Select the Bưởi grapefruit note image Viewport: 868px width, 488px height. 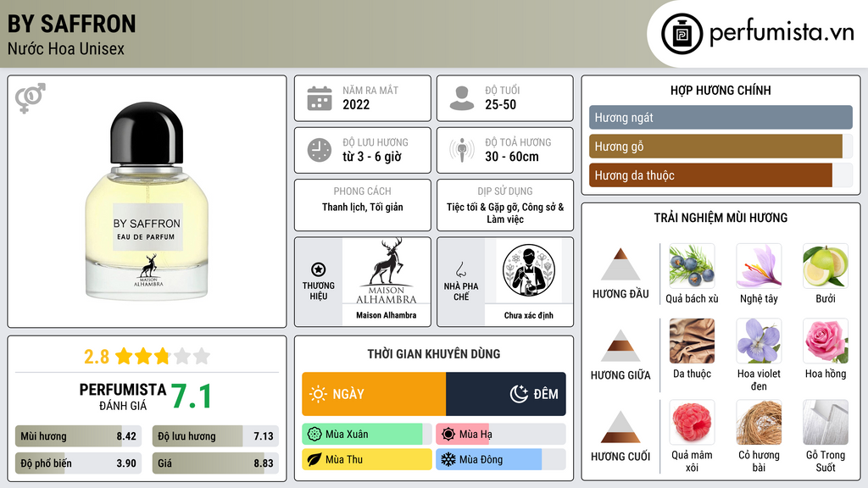tap(826, 266)
